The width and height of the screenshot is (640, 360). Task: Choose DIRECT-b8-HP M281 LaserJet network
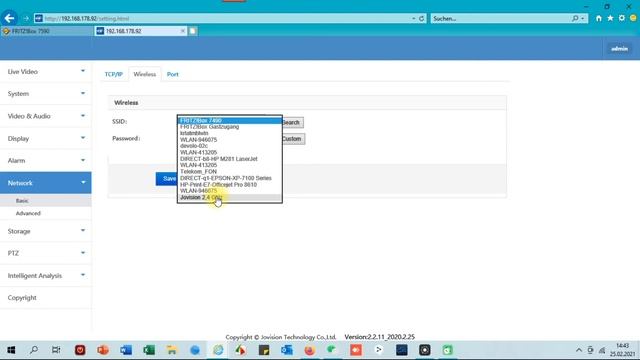point(230,159)
